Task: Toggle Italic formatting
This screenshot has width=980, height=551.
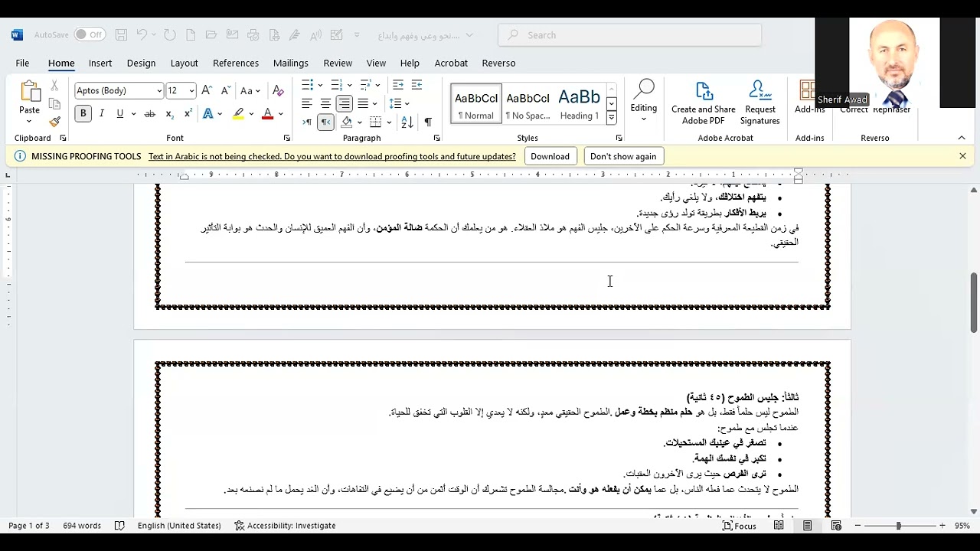Action: [102, 114]
